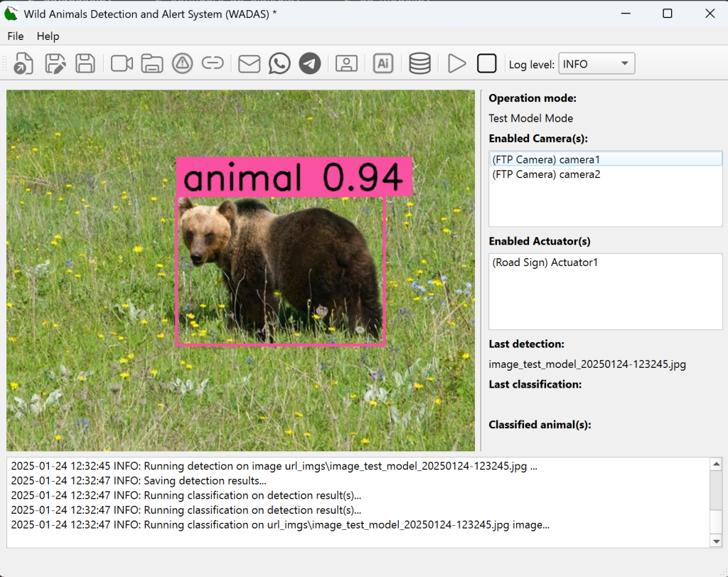Click the database stack icon
Viewport: 728px width, 577px height.
pos(419,64)
